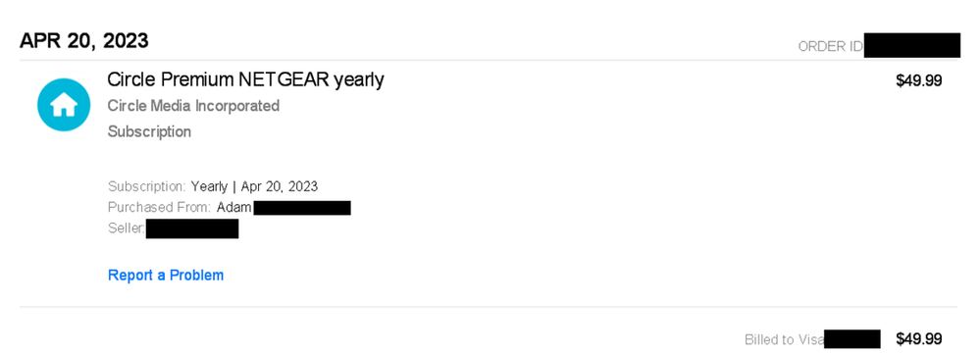980x353 pixels.
Task: Click the APR 20, 2023 date heading
Action: [x=83, y=41]
